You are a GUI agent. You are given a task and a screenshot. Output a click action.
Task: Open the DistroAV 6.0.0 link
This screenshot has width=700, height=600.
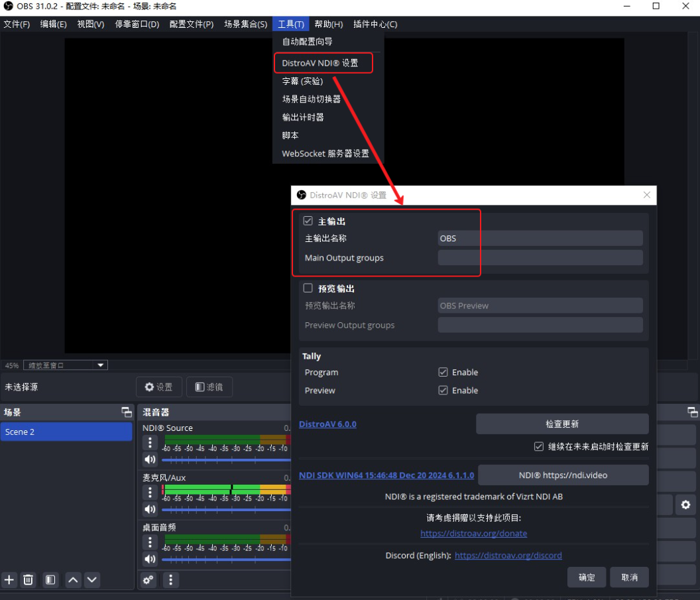(x=327, y=424)
